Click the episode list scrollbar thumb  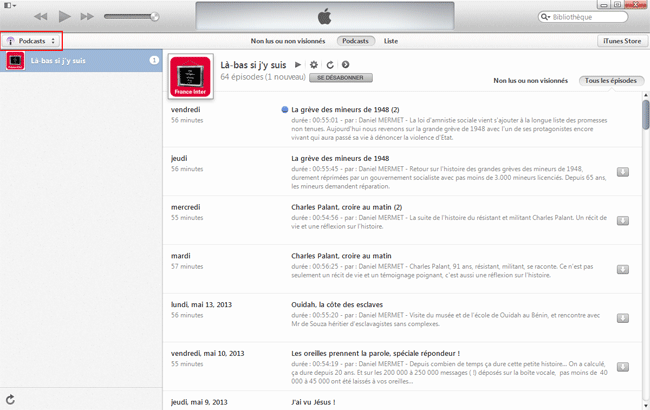click(645, 115)
